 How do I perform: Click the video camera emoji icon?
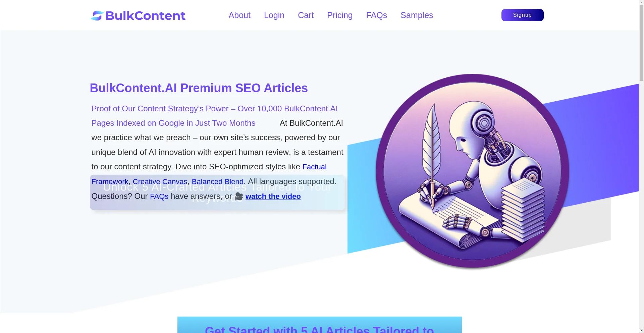(x=238, y=197)
